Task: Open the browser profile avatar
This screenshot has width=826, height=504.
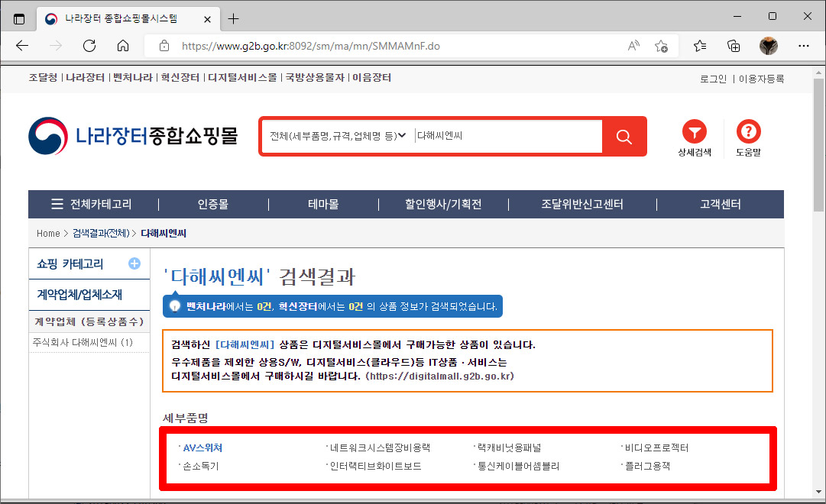Action: [769, 46]
